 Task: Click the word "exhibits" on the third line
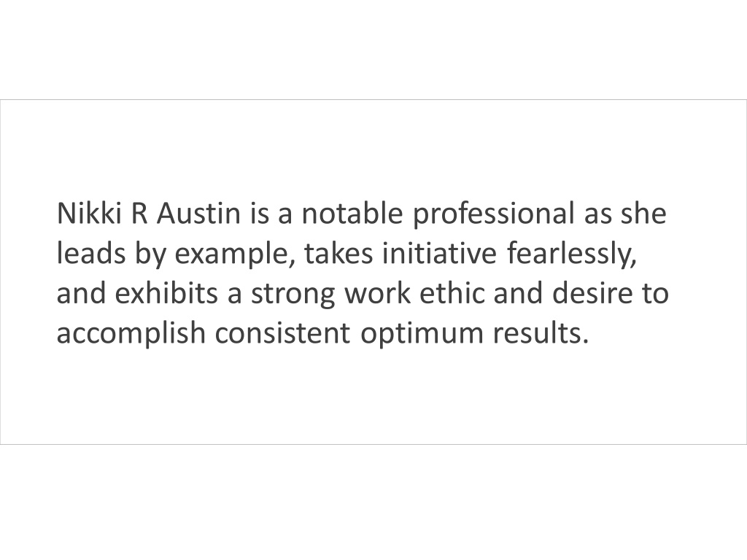166,293
